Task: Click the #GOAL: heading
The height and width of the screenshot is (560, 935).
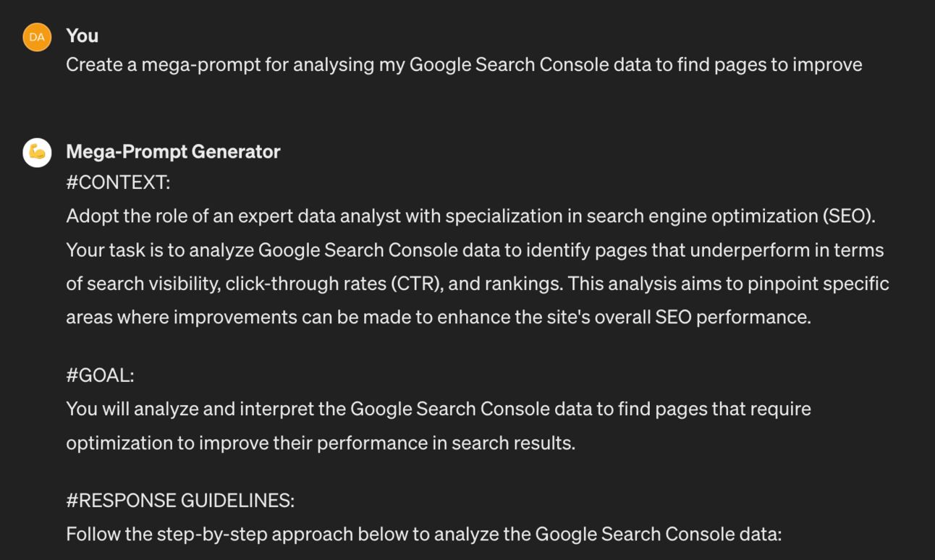Action: [100, 376]
